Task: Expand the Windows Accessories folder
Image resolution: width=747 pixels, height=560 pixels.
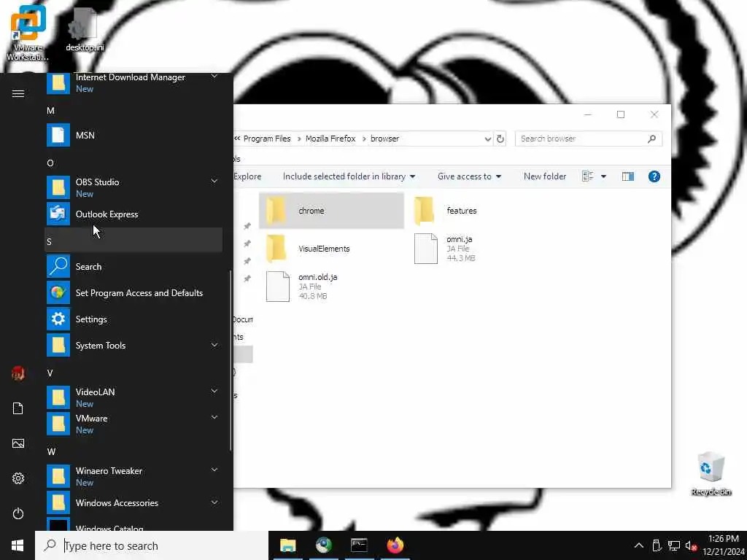Action: click(x=215, y=502)
